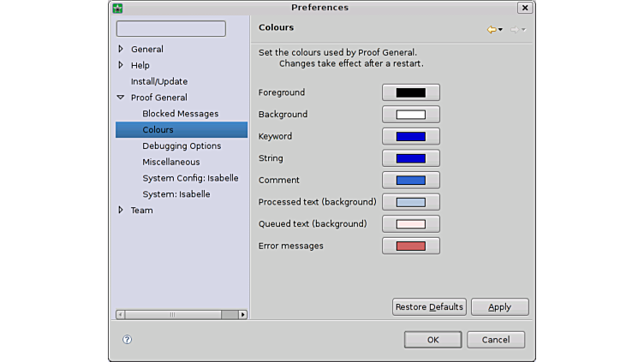This screenshot has height=362, width=644.
Task: Change the Foreground colour swatch
Action: pyautogui.click(x=411, y=92)
